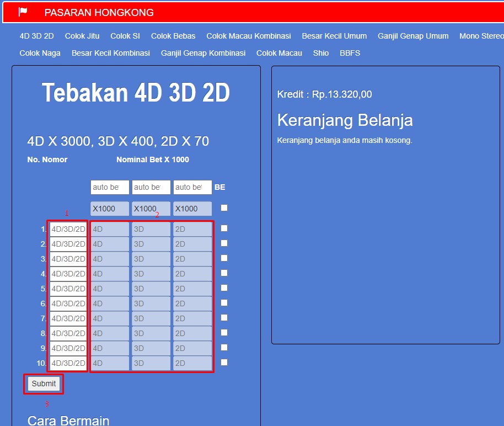Open the Colok Naga game
Viewport: 504px width, 426px height.
(x=40, y=54)
